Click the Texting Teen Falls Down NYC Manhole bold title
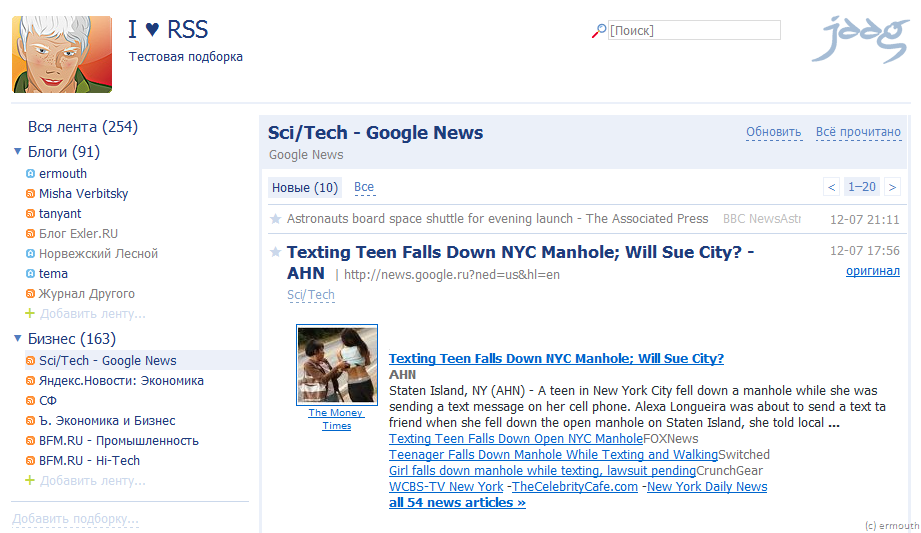 coord(520,262)
